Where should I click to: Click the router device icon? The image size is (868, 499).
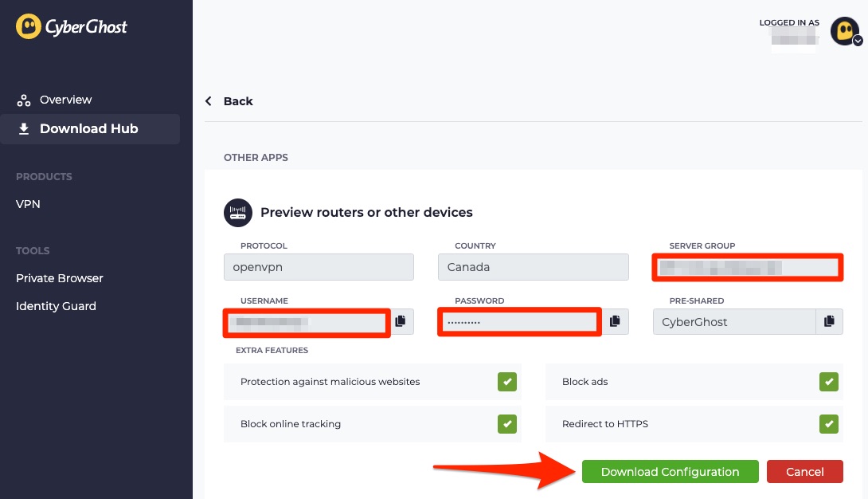tap(238, 213)
